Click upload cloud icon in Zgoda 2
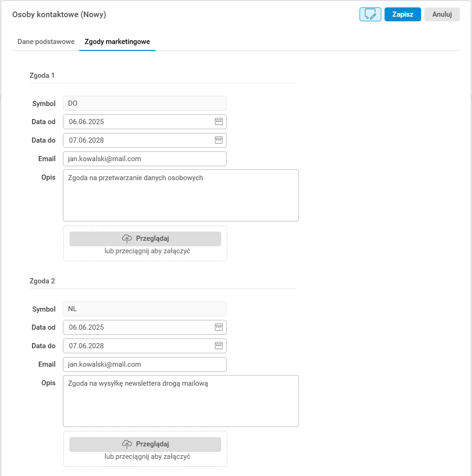 (127, 444)
